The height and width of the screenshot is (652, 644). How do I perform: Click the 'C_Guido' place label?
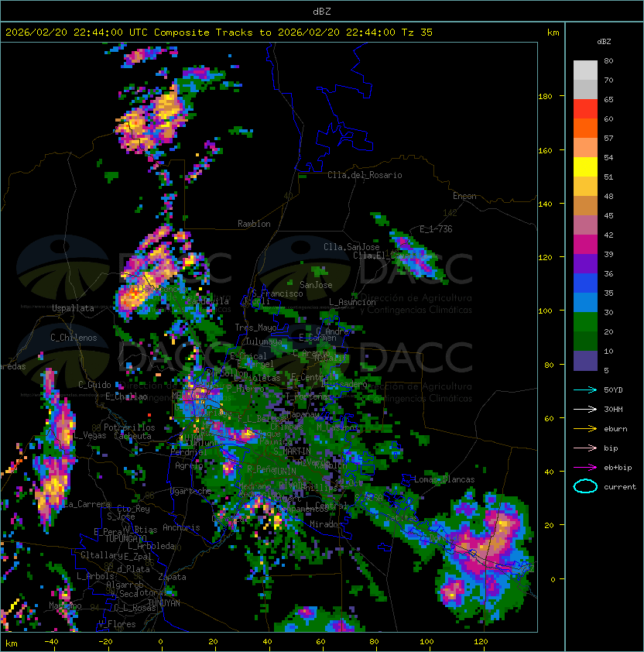[x=94, y=385]
